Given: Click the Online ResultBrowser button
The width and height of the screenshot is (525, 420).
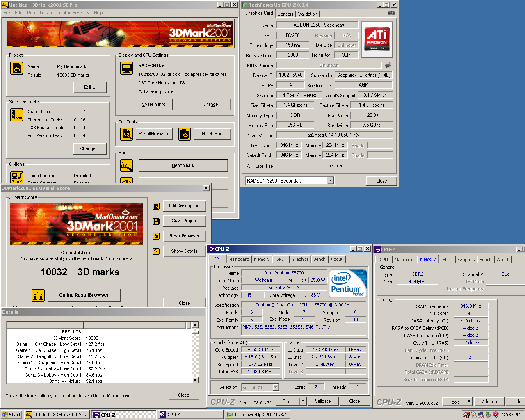Looking at the screenshot, I should 84,295.
